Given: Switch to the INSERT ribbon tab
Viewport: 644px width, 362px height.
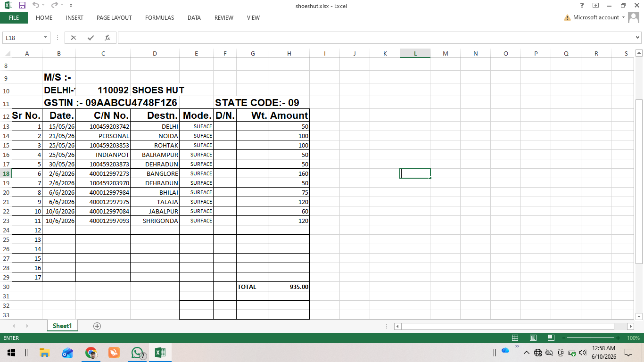Looking at the screenshot, I should pos(74,18).
